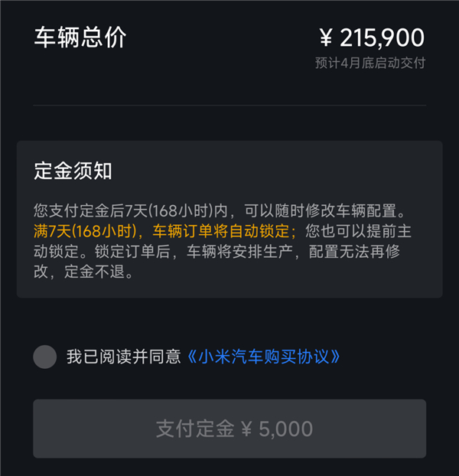The height and width of the screenshot is (476, 459).
Task: Click the ¥ 5,000 amount on pay button
Action: point(277,429)
